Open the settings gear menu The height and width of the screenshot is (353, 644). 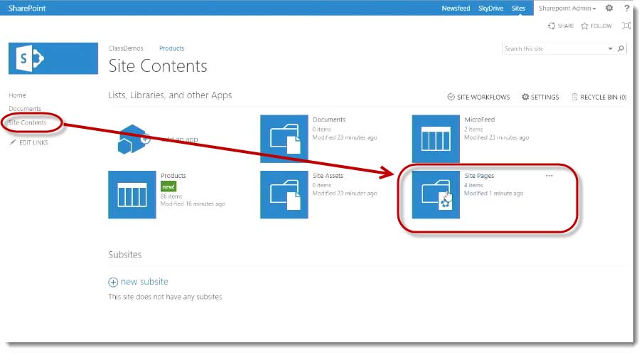tap(609, 8)
